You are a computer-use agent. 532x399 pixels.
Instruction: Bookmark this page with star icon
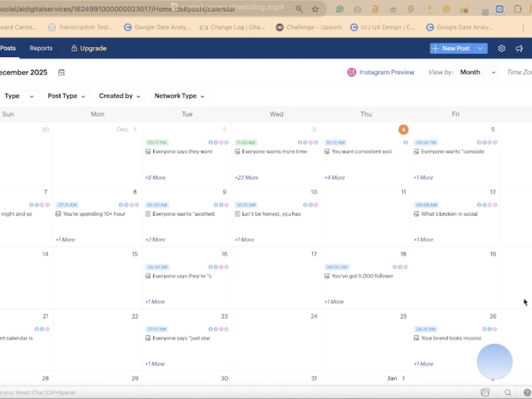[315, 9]
